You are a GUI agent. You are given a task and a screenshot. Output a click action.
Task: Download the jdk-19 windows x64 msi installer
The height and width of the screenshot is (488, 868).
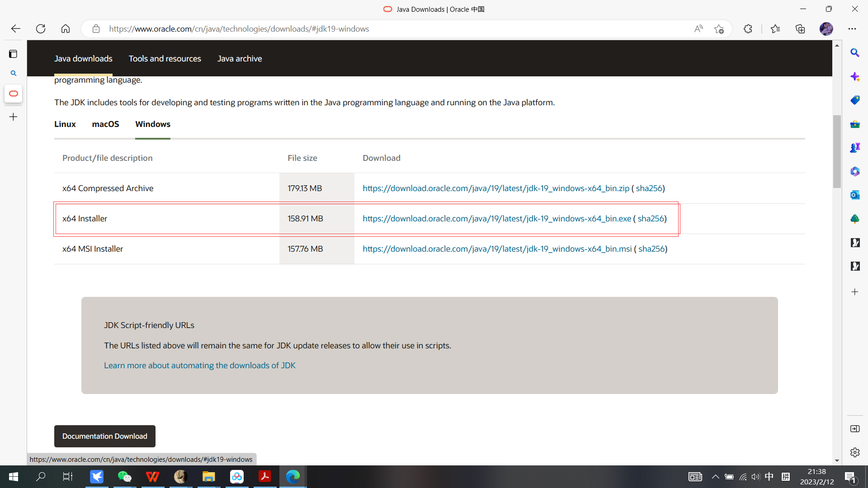[497, 249]
